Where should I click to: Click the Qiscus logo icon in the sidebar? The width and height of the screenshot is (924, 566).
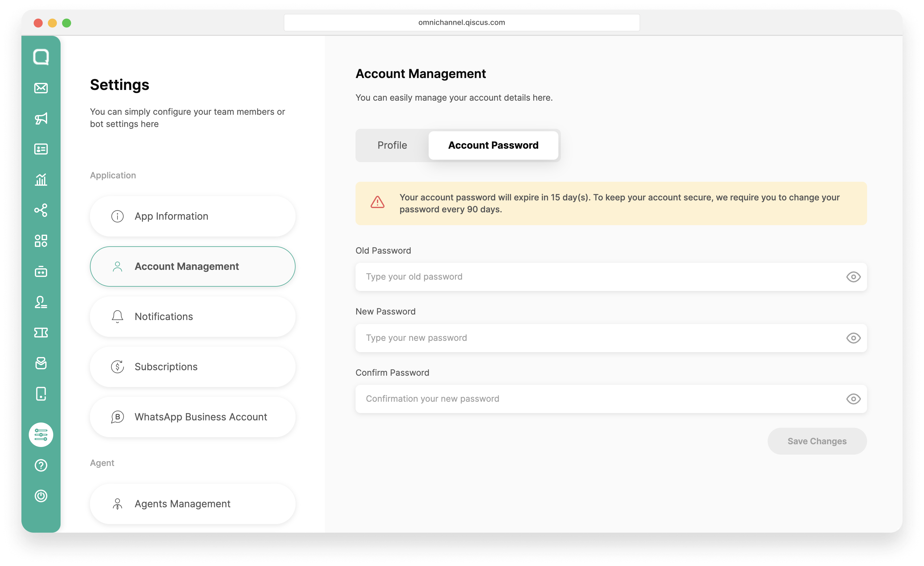(x=41, y=57)
